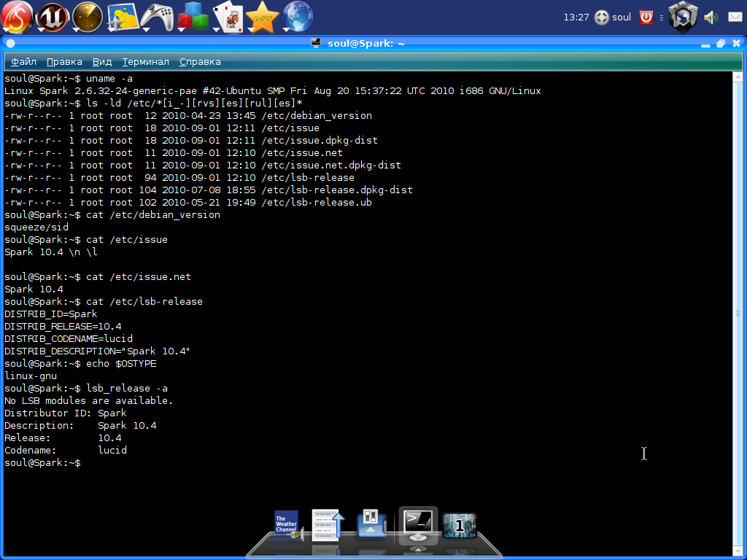Open the mail envelope tray icon
Image resolution: width=747 pixels, height=560 pixels.
click(x=735, y=17)
